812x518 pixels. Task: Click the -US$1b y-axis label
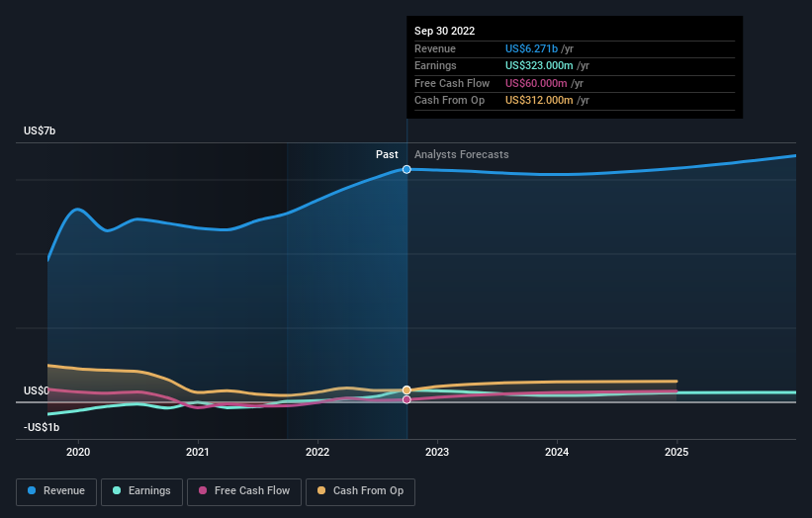[42, 427]
